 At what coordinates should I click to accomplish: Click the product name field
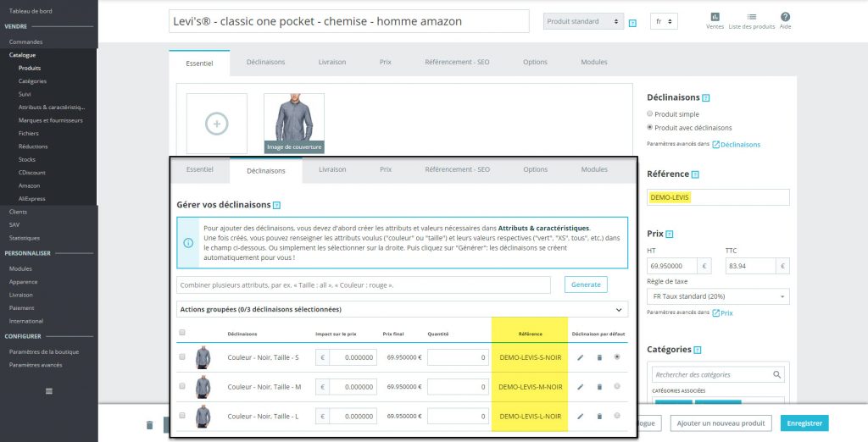[x=348, y=21]
